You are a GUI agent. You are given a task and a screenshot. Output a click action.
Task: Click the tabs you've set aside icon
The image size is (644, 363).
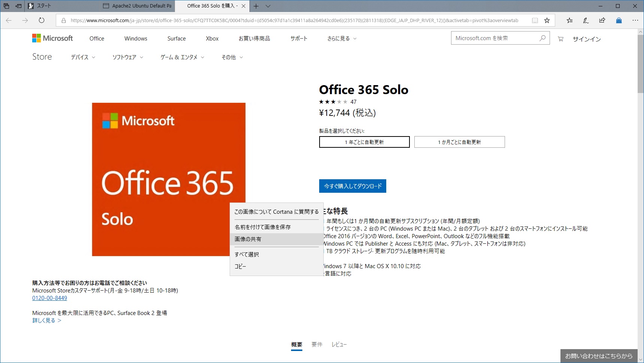click(x=6, y=6)
